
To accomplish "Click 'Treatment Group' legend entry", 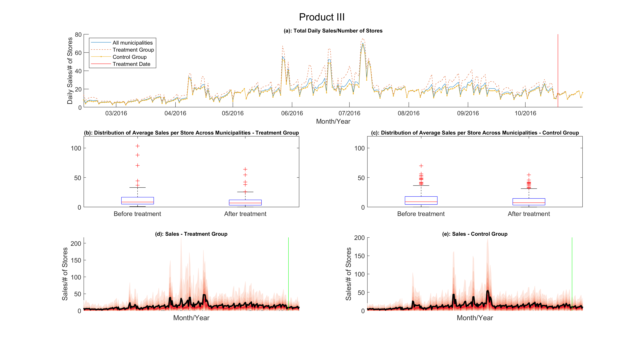I will click(x=133, y=50).
